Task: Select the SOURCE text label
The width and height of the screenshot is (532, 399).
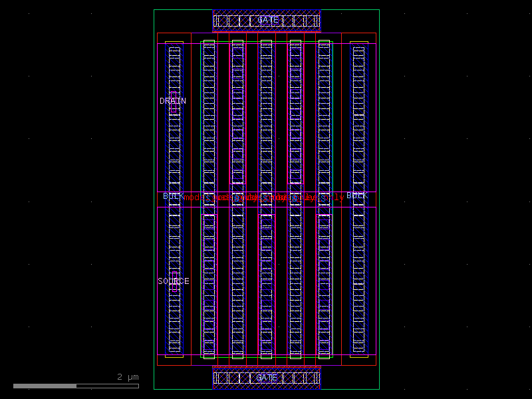Action: coord(174,281)
